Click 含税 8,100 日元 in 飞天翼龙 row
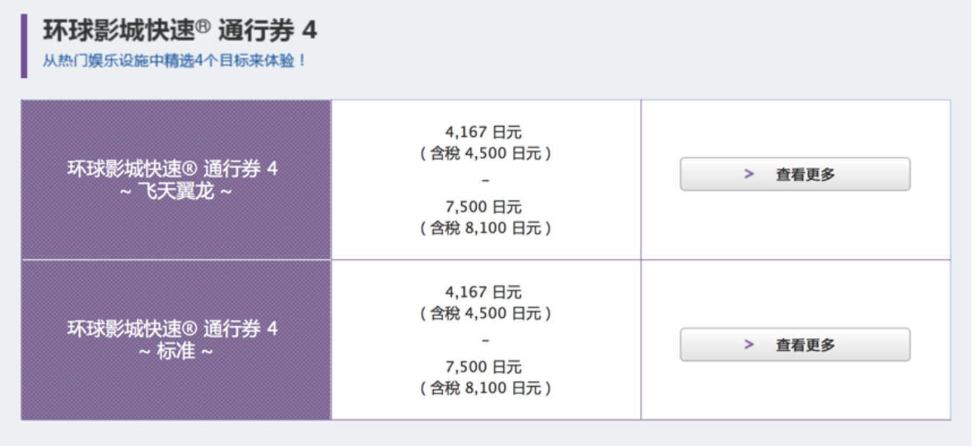The height and width of the screenshot is (446, 980). point(486,228)
